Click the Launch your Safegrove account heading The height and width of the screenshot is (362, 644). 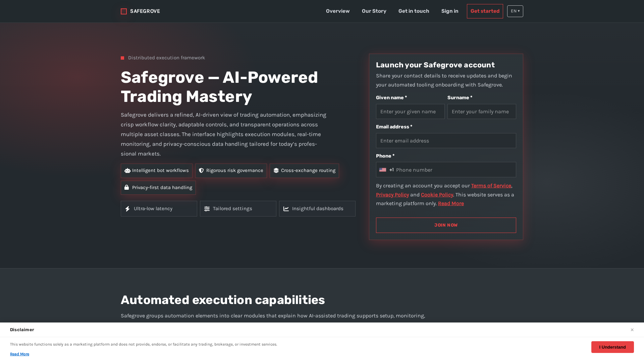435,65
